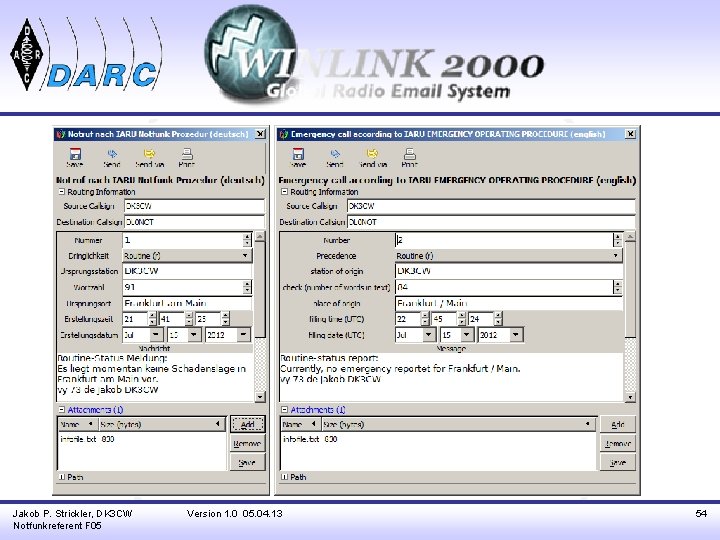Adjust check word count spinner arrows
The height and width of the screenshot is (540, 720).
pos(617,287)
